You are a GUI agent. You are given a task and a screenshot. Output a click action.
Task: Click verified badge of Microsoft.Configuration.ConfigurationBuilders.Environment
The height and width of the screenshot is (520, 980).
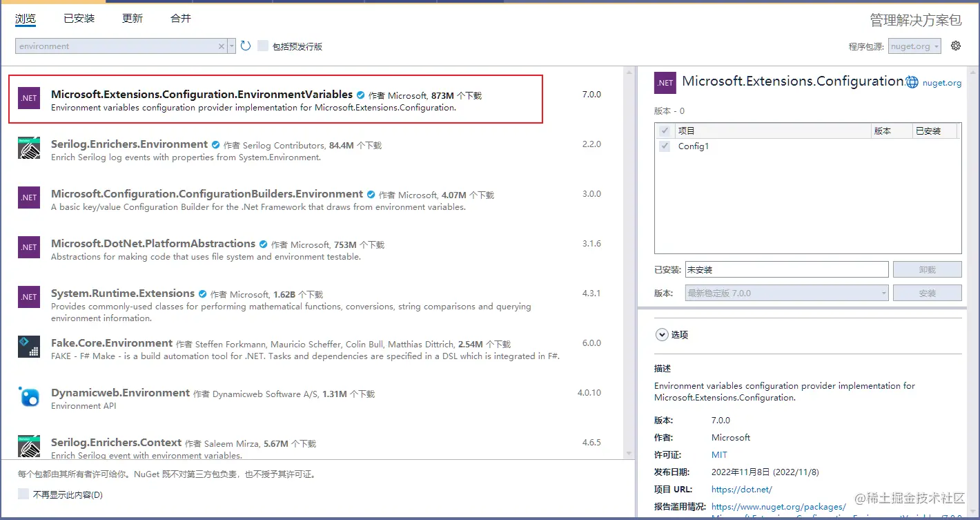(371, 194)
